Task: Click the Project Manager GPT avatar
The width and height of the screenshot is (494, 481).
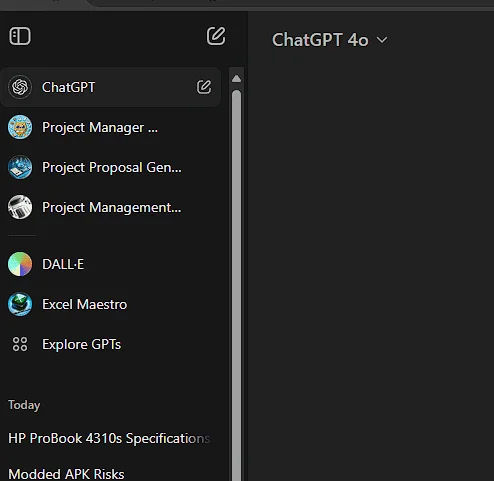Action: pos(20,127)
